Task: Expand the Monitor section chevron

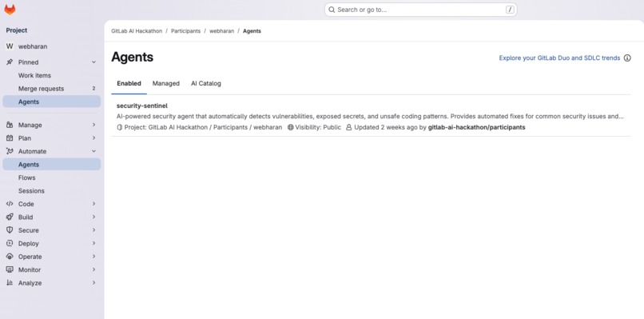Action: coord(93,269)
